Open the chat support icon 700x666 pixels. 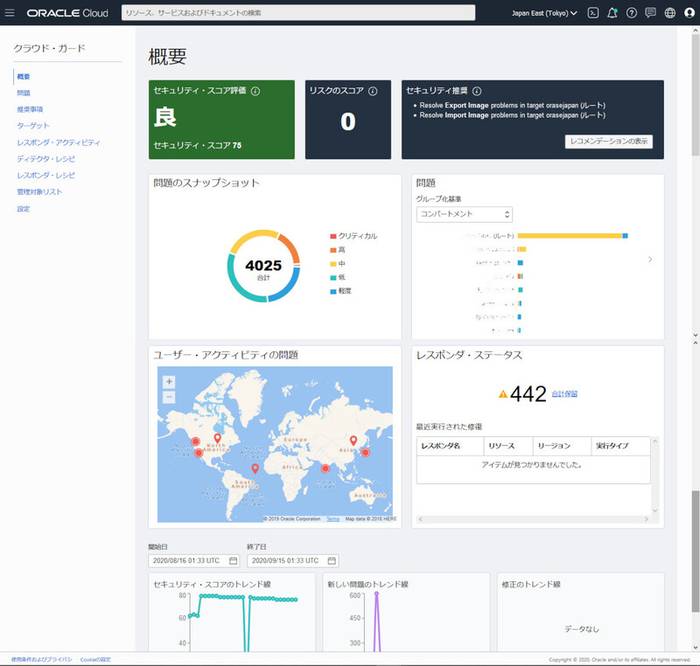pos(650,12)
